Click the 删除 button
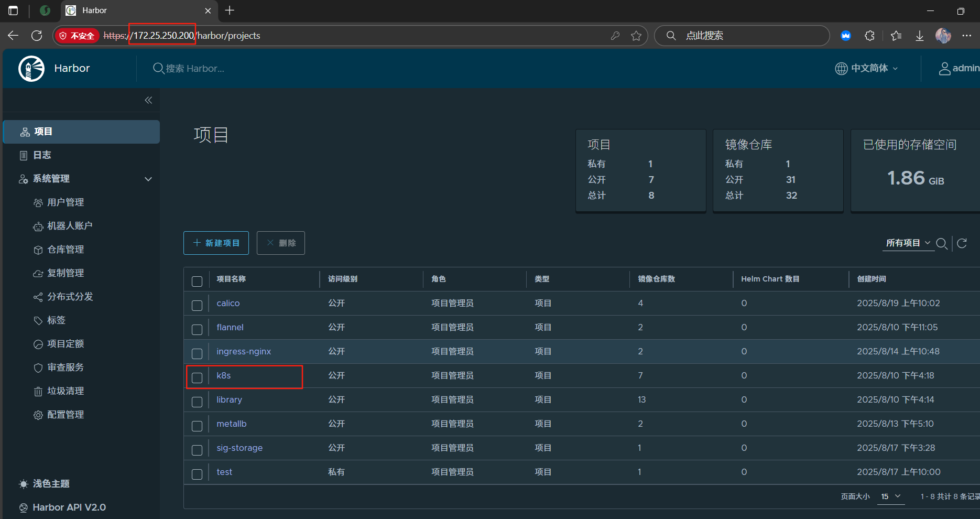Image resolution: width=980 pixels, height=519 pixels. tap(281, 243)
